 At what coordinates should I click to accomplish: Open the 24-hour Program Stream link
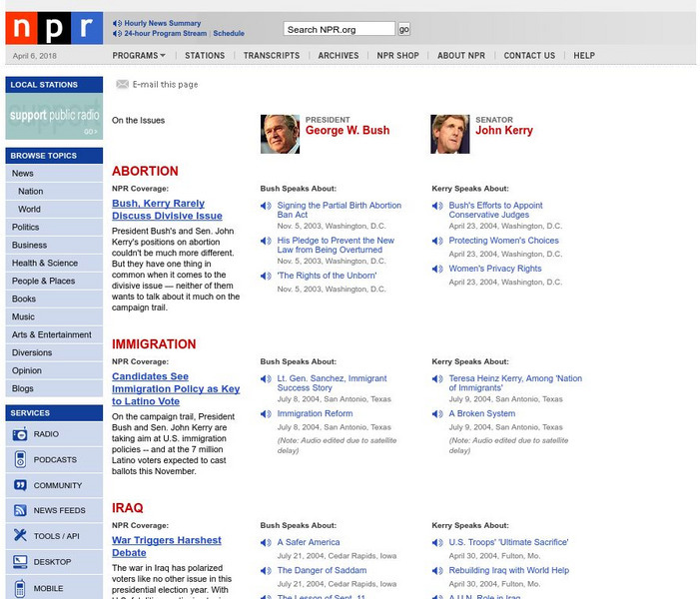pos(165,34)
